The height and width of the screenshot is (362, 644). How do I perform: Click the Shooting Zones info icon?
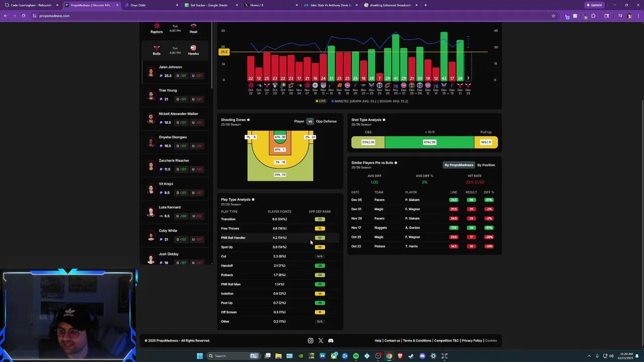(248, 120)
